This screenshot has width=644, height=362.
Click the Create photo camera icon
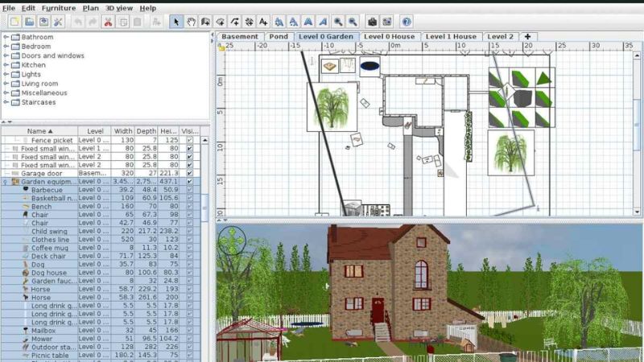click(x=373, y=22)
